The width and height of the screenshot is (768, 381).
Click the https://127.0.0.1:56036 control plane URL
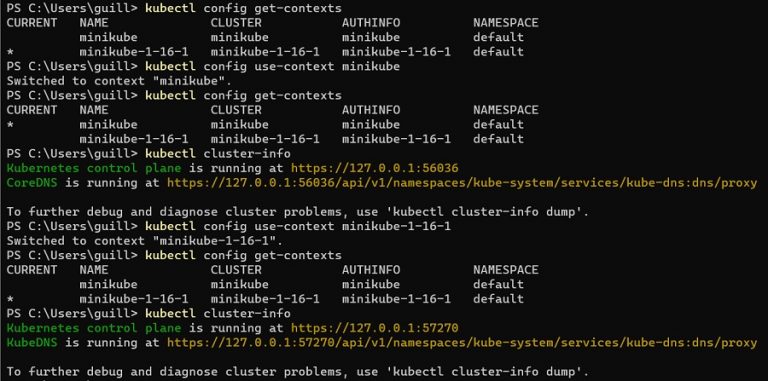point(375,168)
